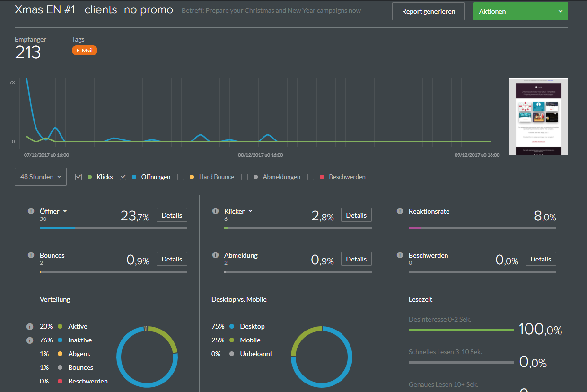The image size is (587, 392).
Task: Click info icon beside Bounces metric
Action: 31,255
